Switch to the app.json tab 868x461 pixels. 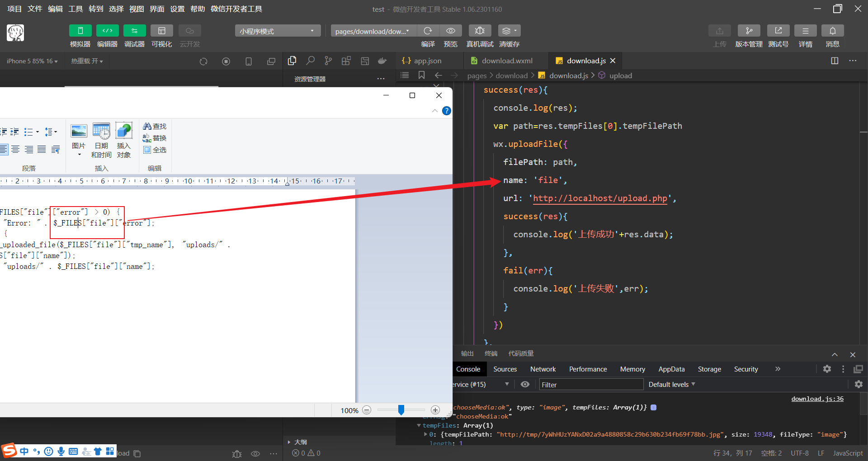[x=428, y=61]
